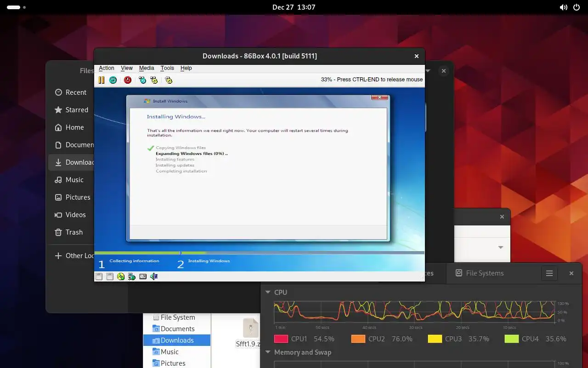Select the Sfft1.9 zip file thumbnail
The height and width of the screenshot is (368, 588).
pos(251,328)
